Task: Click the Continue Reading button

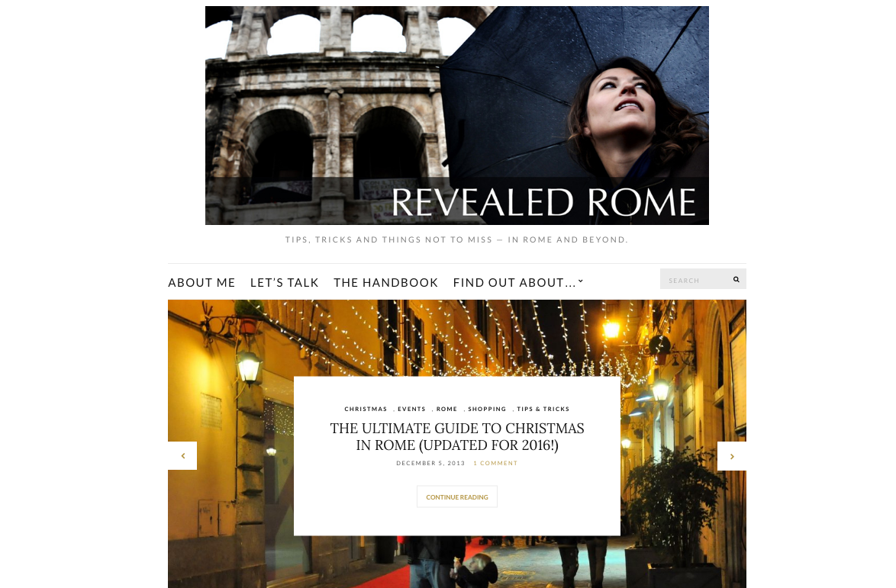Action: coord(457,496)
